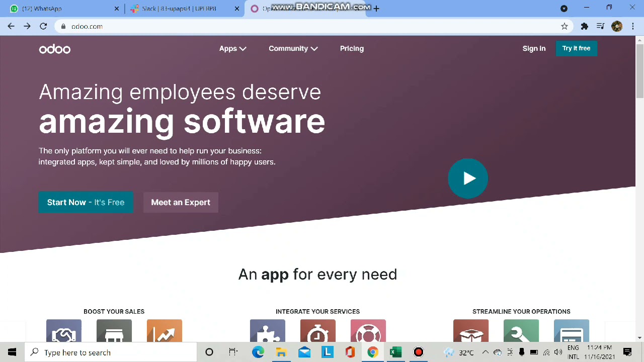Open the Chrome tab search dropdown
This screenshot has width=644, height=362.
tap(564, 9)
